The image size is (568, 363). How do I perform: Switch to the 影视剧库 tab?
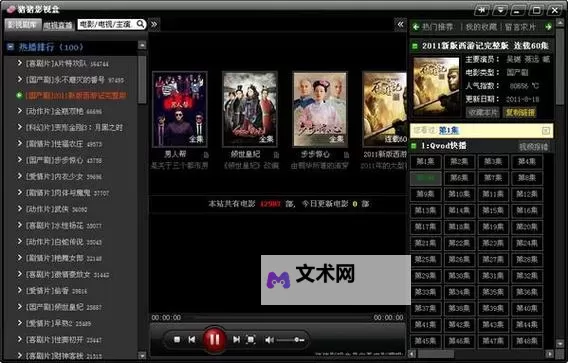(x=22, y=24)
